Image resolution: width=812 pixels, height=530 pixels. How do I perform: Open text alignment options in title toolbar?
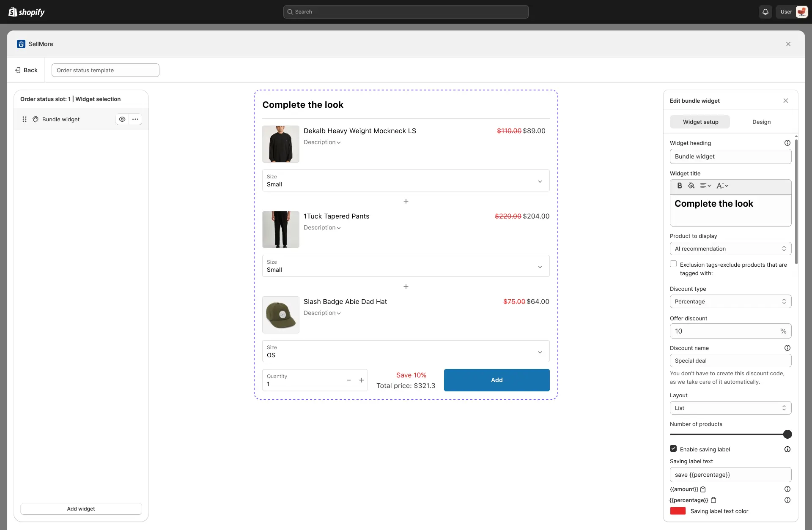tap(705, 186)
